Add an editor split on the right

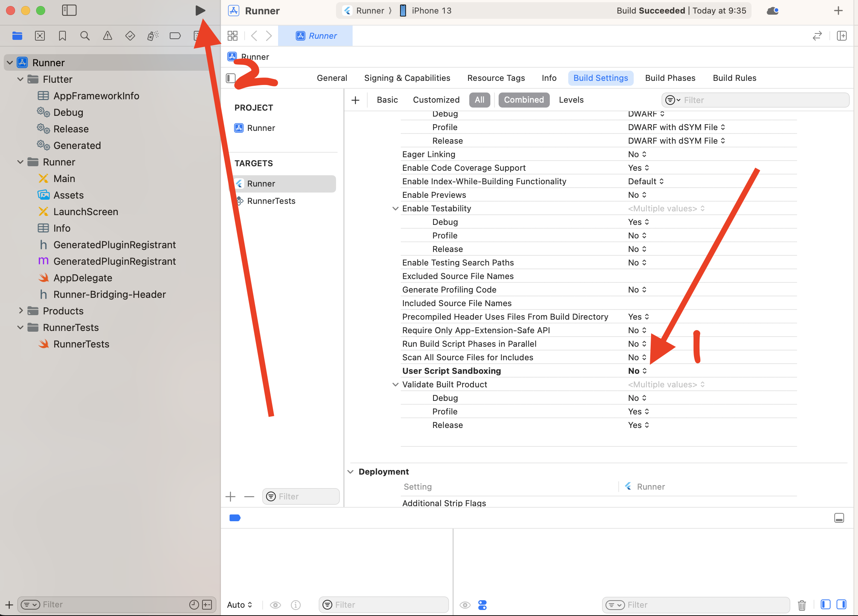tap(842, 36)
